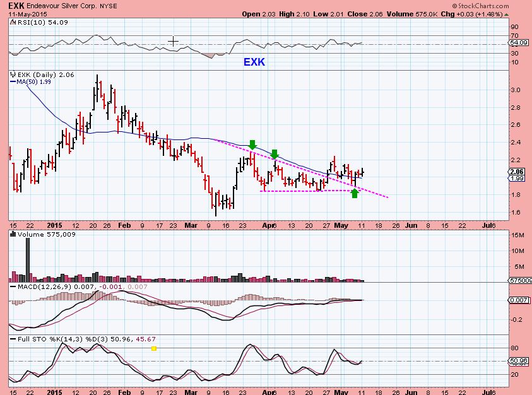Click the 'MA(50) 1.99' legend text
Viewport: 532px width, 395px height.
coord(33,82)
